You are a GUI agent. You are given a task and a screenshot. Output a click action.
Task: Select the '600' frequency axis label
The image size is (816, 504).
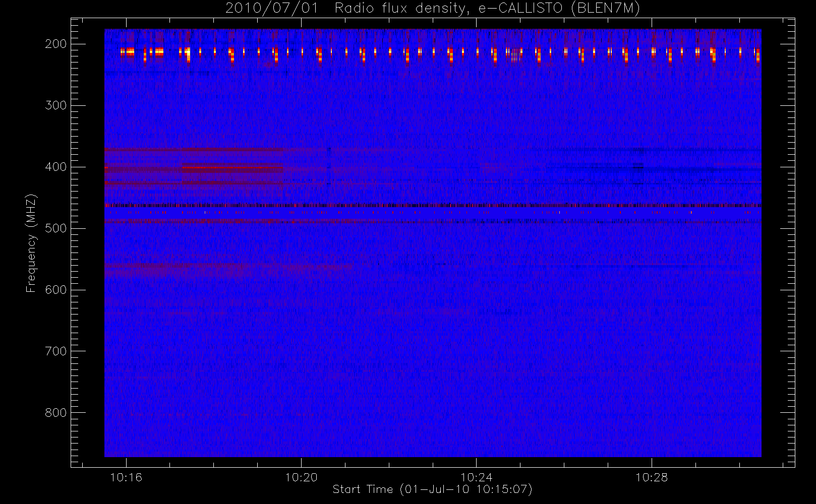click(56, 290)
